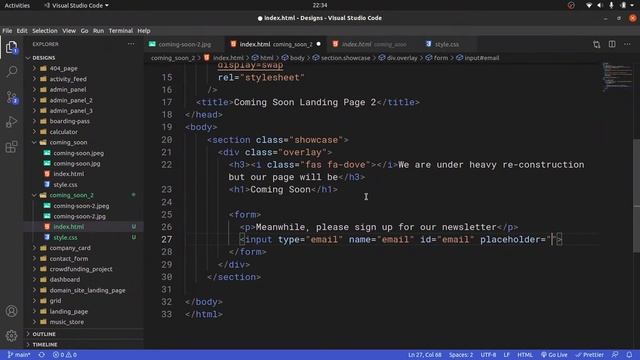640x360 pixels.
Task: Open the Selection menu
Action: coord(45,31)
